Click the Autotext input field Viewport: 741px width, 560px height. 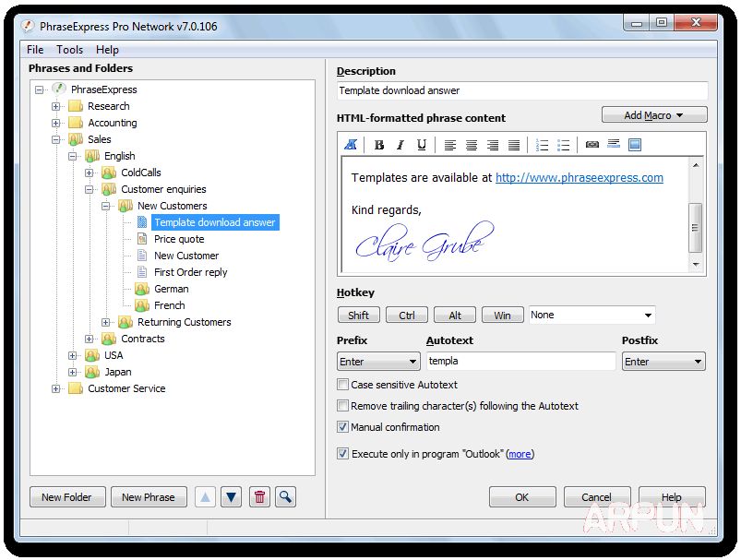click(x=520, y=362)
